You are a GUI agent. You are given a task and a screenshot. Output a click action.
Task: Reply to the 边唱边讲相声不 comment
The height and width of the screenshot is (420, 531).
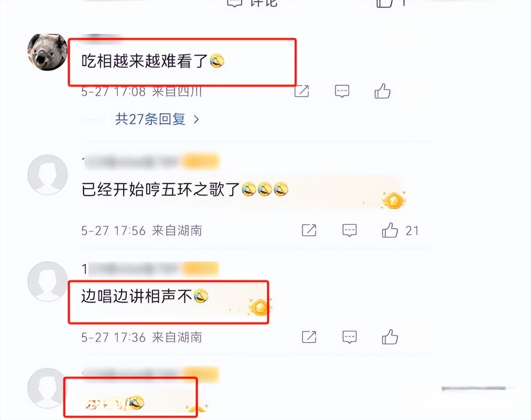[x=349, y=337]
